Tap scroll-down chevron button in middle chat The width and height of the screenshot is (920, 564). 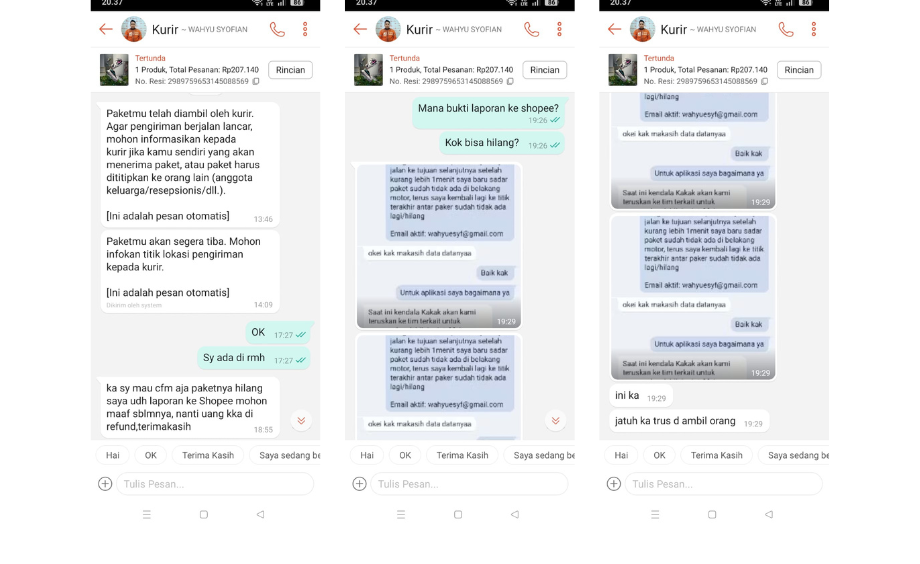coord(555,420)
